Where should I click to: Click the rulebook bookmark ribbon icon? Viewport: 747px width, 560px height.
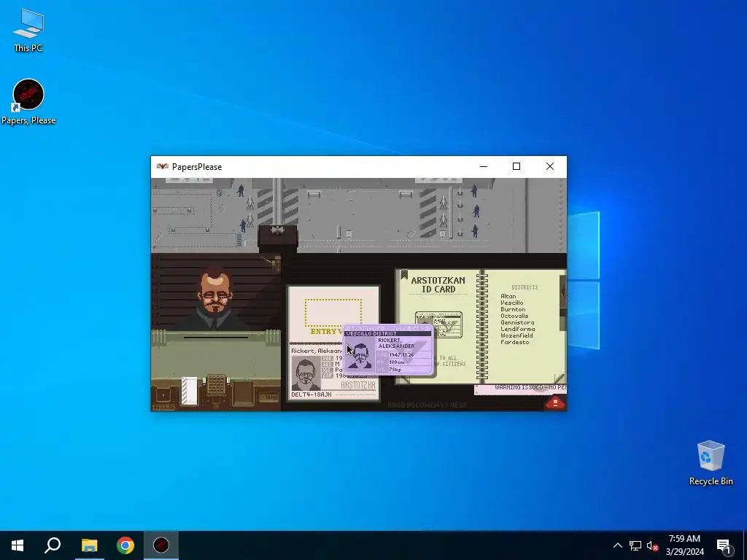click(404, 275)
